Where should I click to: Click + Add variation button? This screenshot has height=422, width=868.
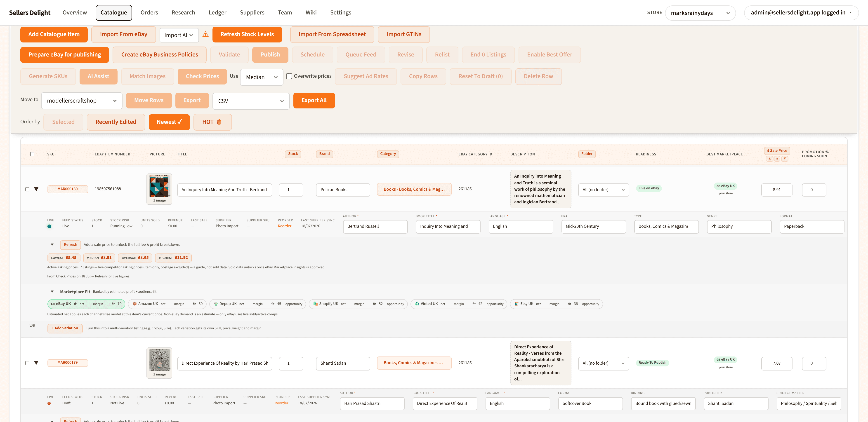coord(65,328)
